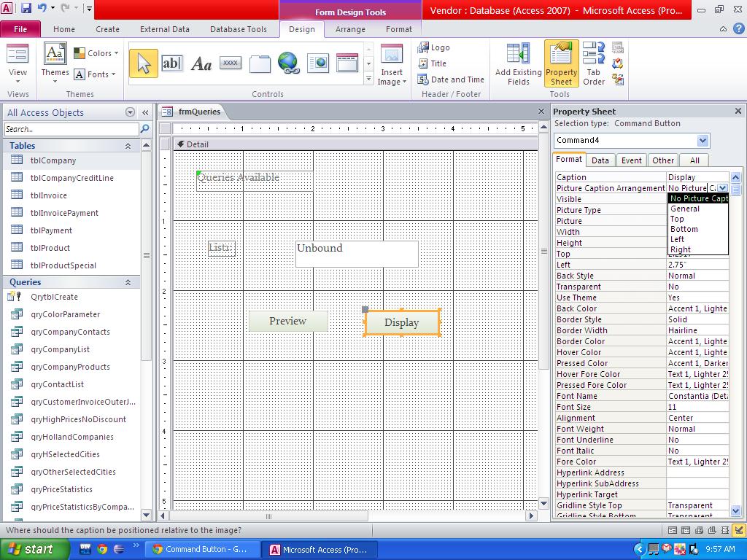Choose Left in caption arrangement list
This screenshot has width=747, height=560.
coord(698,239)
